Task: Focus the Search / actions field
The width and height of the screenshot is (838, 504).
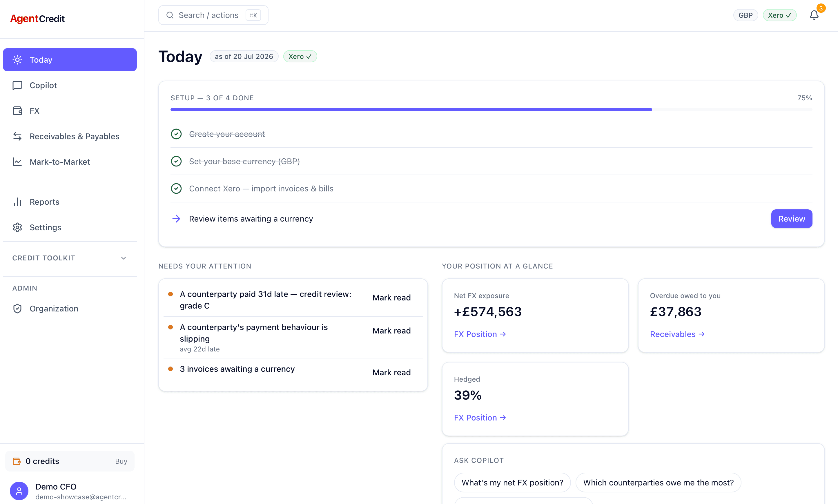Action: (213, 15)
